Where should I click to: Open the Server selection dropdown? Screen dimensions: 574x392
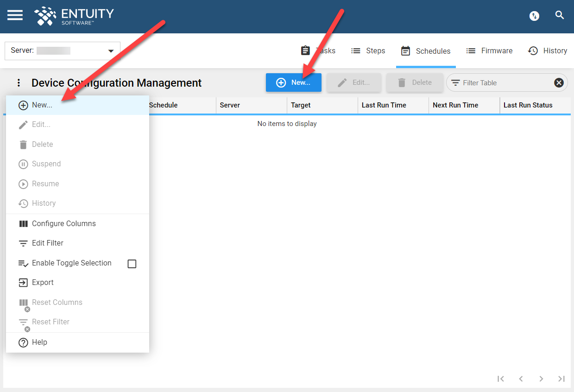110,51
